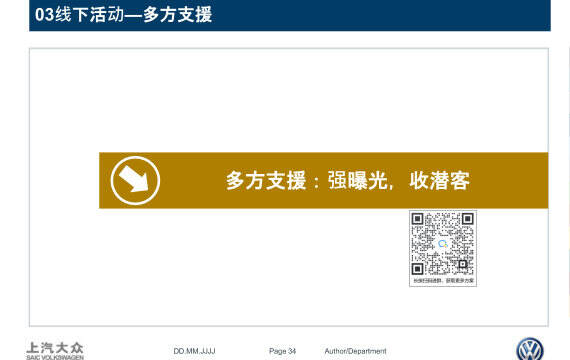
Task: Click the blue logo at QR code center
Action: tap(442, 244)
